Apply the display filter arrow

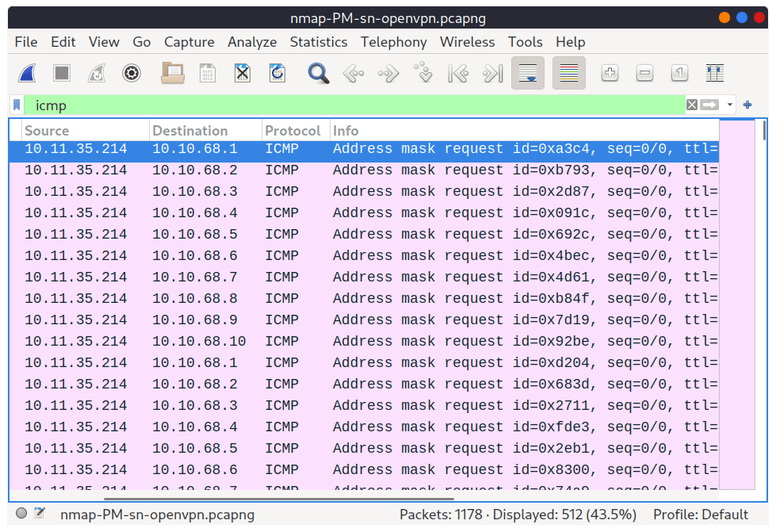pyautogui.click(x=709, y=105)
